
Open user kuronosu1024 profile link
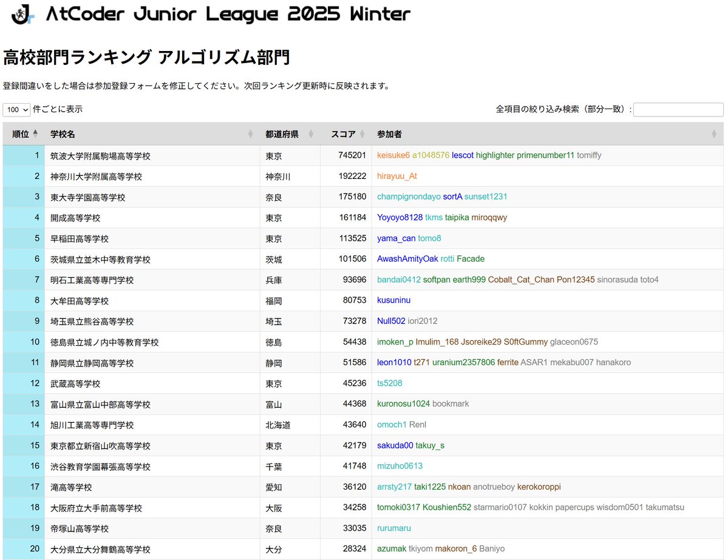click(x=403, y=403)
